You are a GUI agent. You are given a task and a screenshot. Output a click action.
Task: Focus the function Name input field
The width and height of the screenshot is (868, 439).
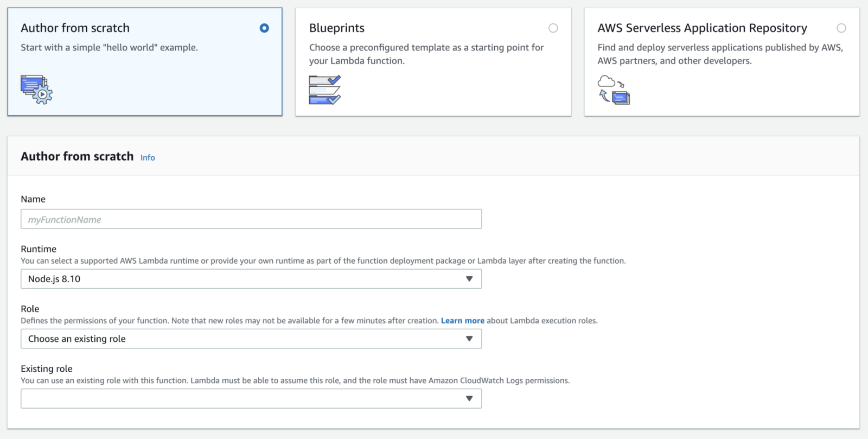click(x=251, y=219)
